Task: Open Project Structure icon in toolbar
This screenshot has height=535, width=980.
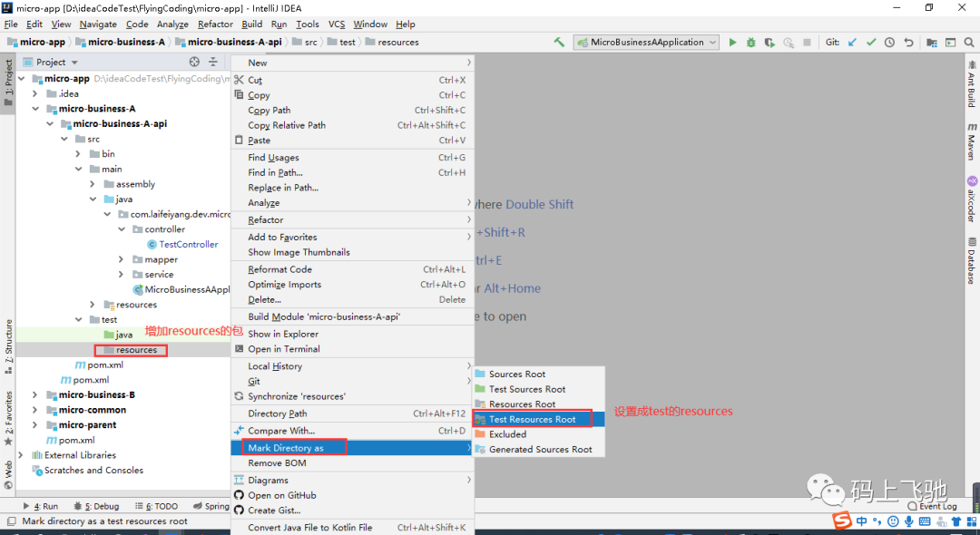Action: 931,43
